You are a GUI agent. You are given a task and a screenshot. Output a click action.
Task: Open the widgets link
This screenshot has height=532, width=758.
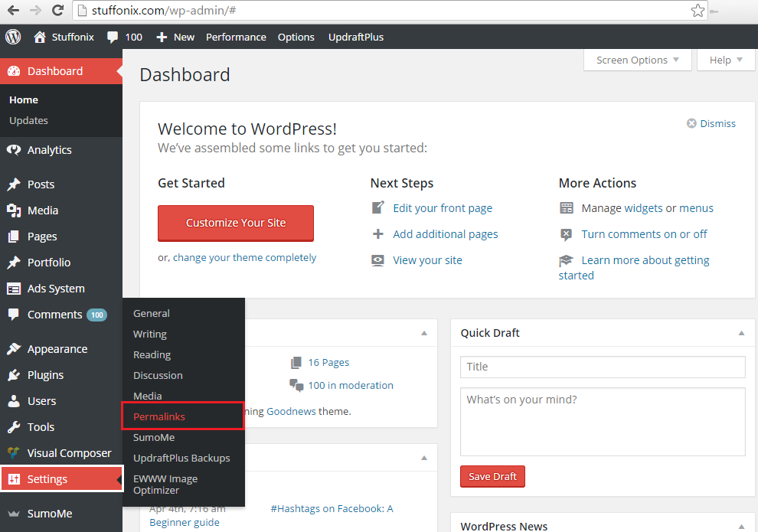[x=643, y=208]
